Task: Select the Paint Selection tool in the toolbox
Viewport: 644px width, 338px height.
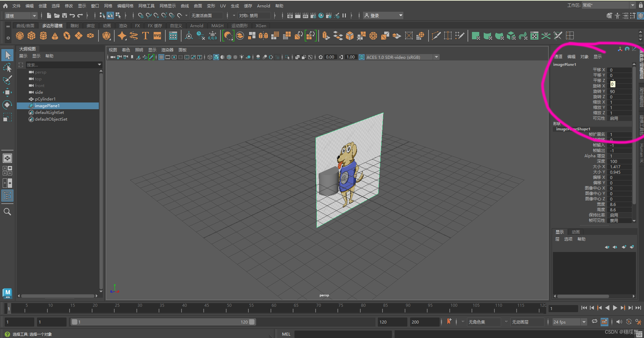Action: [x=7, y=80]
